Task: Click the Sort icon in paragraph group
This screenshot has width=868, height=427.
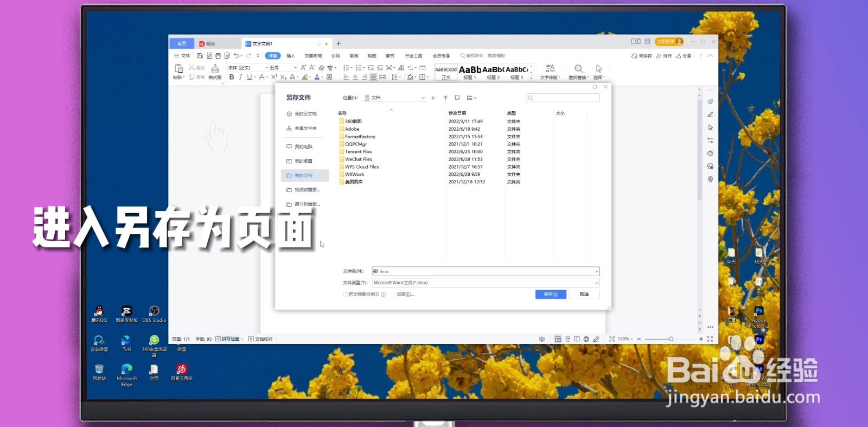Action: click(x=401, y=68)
